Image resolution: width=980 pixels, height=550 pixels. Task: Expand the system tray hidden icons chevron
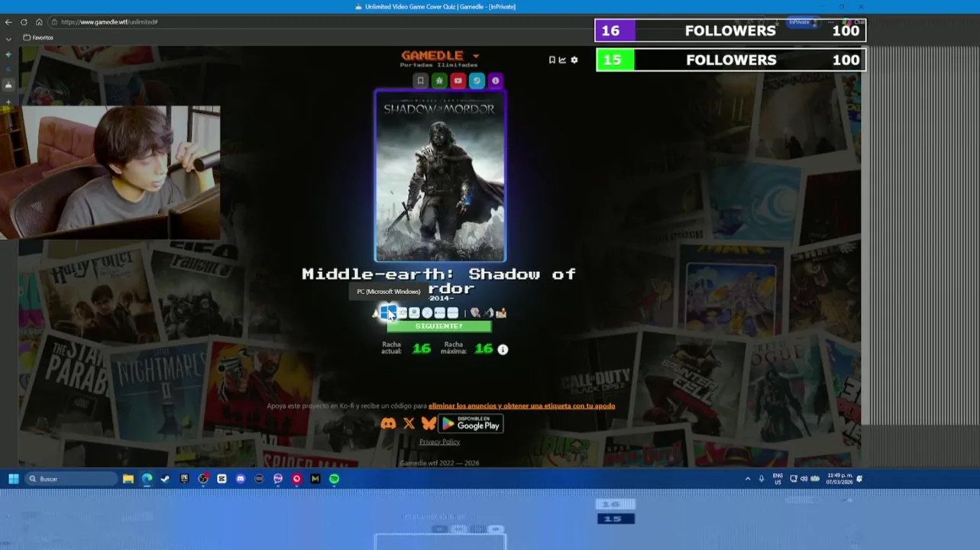point(748,479)
